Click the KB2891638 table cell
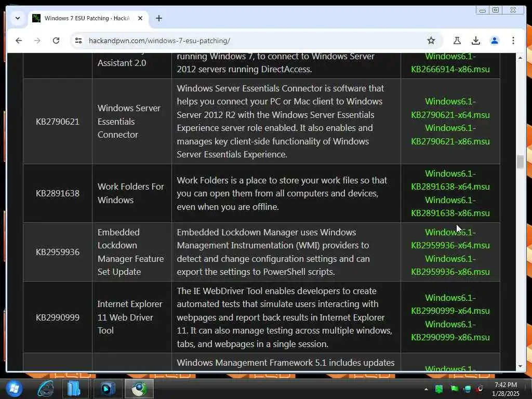The width and height of the screenshot is (532, 399). tap(57, 193)
